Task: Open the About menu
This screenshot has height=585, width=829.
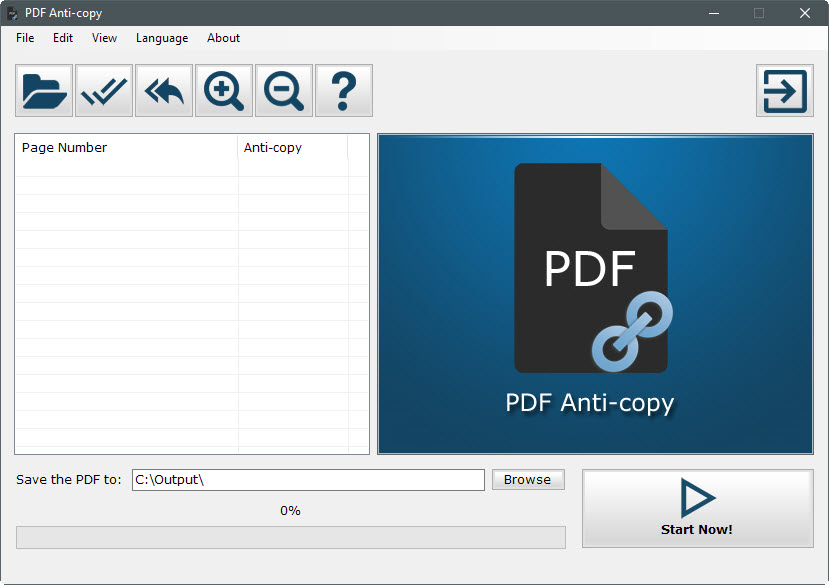Action: tap(223, 38)
